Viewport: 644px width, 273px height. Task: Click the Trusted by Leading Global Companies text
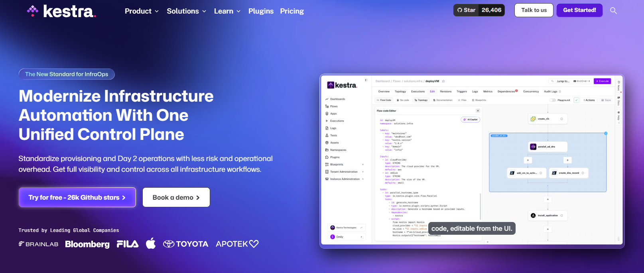point(69,230)
